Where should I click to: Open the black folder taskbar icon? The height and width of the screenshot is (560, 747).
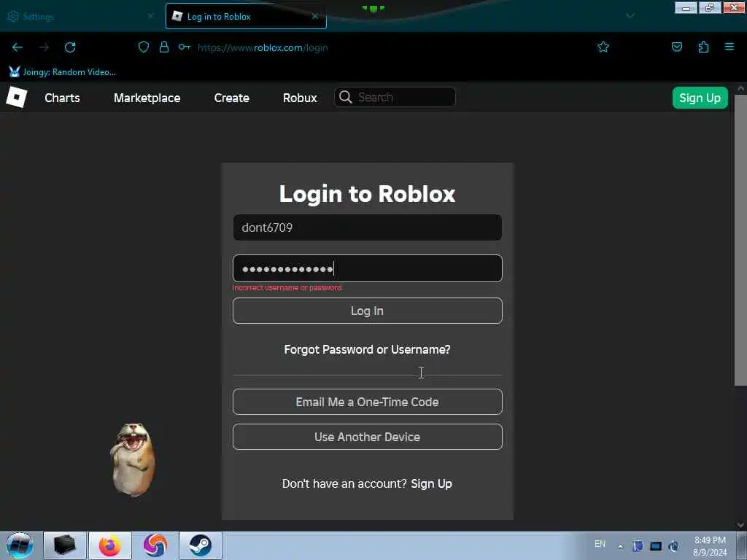pyautogui.click(x=65, y=545)
